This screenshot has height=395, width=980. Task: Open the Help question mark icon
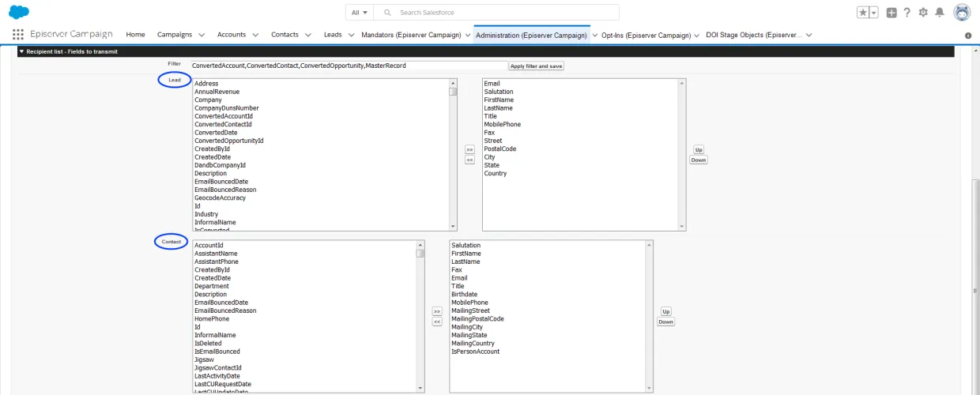coord(907,12)
